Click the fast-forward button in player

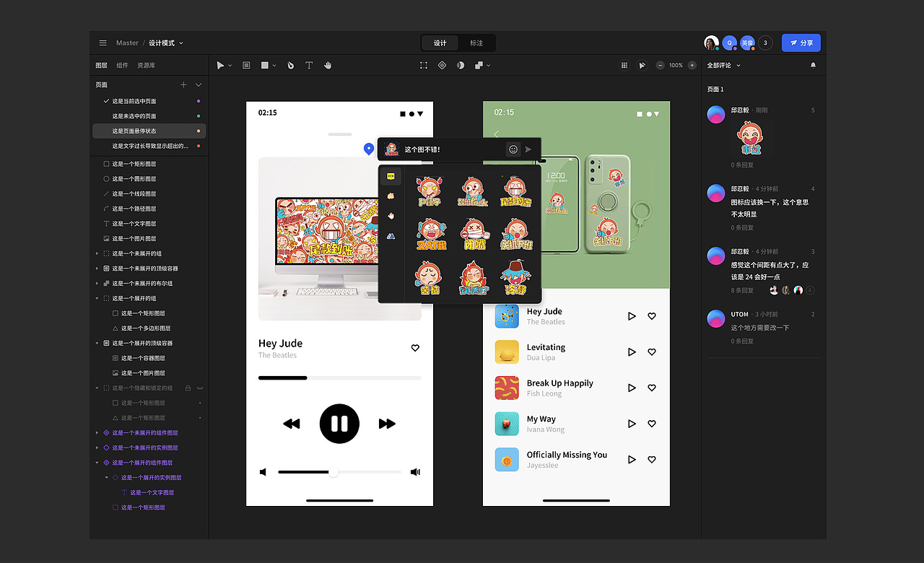point(387,424)
